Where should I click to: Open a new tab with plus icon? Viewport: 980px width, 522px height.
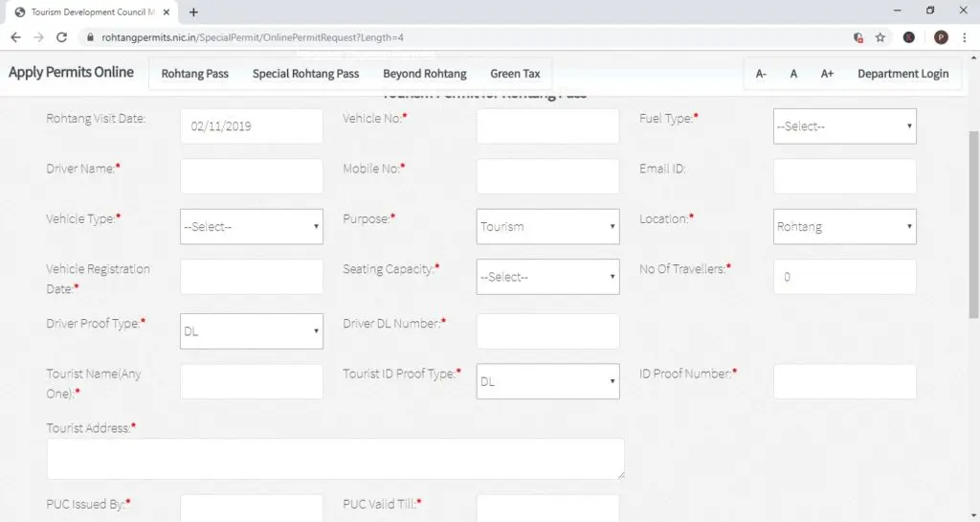(x=193, y=11)
